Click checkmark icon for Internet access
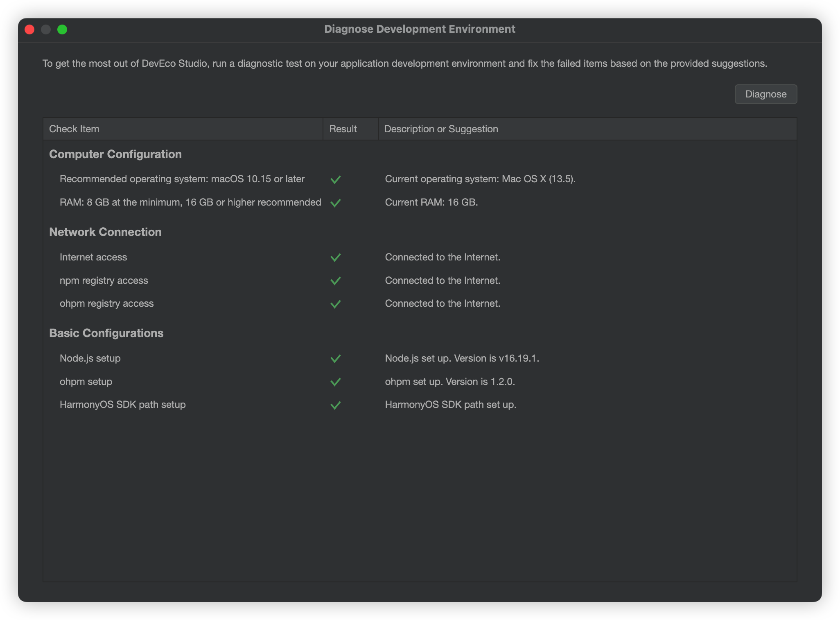Screen dimensions: 840x620 point(335,257)
